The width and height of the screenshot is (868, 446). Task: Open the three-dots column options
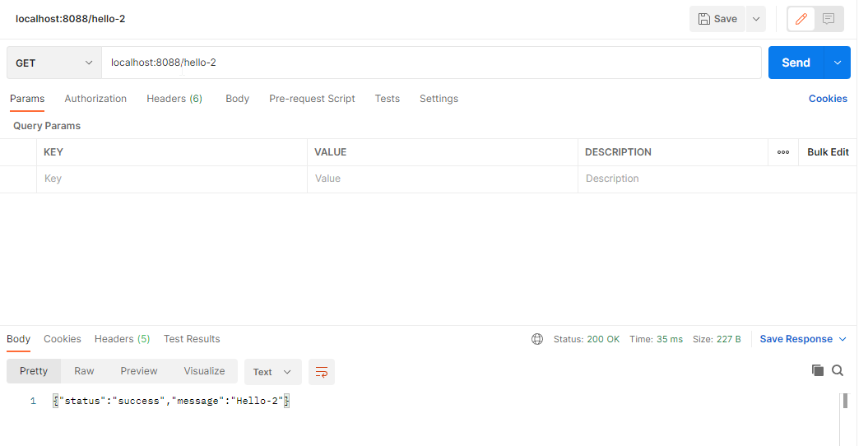pos(782,152)
